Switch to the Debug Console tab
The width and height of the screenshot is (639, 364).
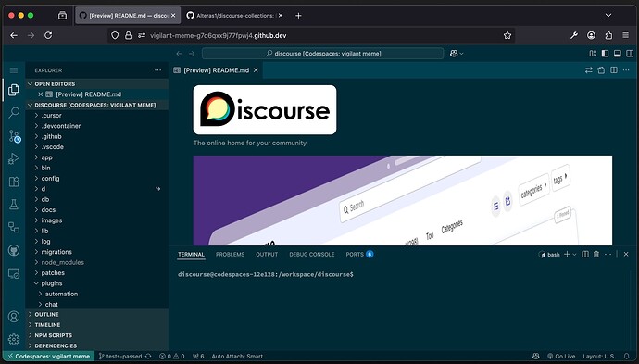(312, 255)
